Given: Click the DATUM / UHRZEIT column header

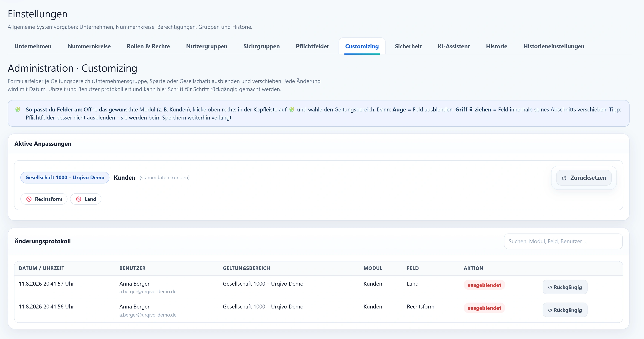Looking at the screenshot, I should pos(42,268).
